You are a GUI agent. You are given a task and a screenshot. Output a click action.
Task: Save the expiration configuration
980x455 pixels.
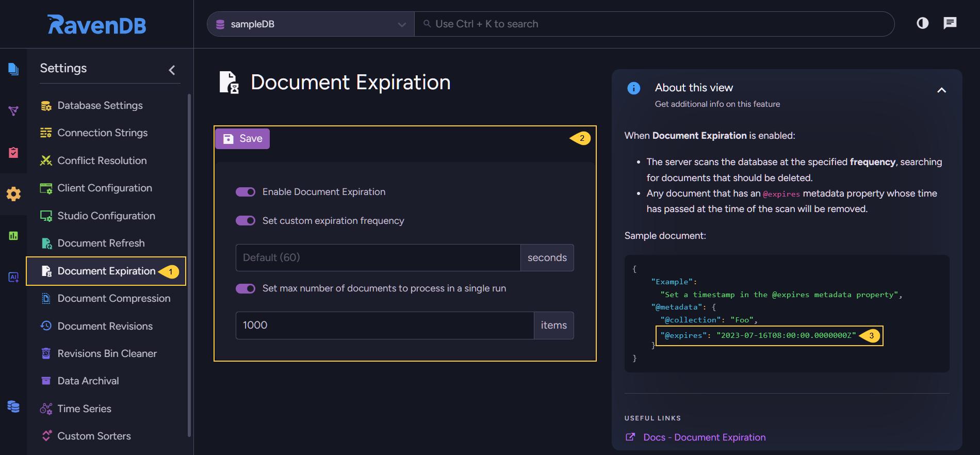click(242, 139)
